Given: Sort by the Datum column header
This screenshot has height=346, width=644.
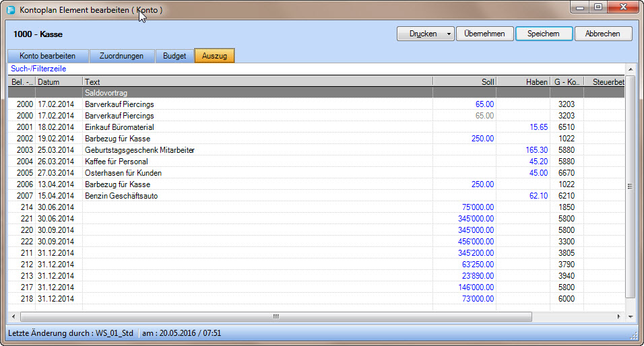Looking at the screenshot, I should (59, 82).
